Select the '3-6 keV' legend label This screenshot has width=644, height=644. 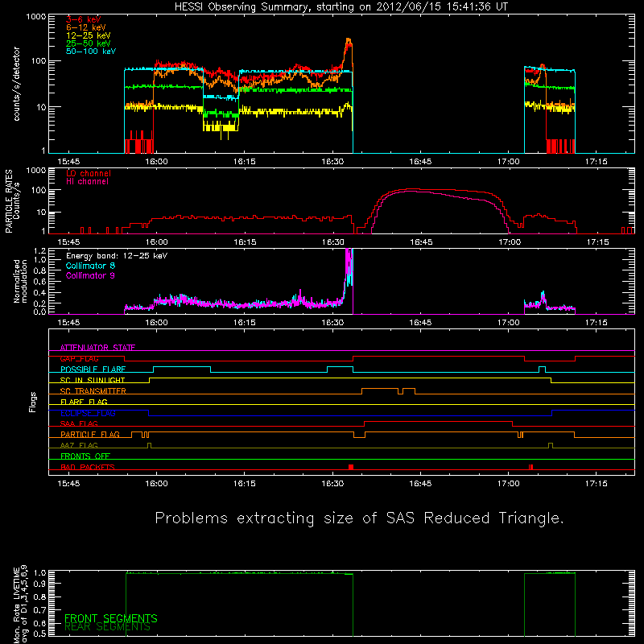[x=83, y=19]
